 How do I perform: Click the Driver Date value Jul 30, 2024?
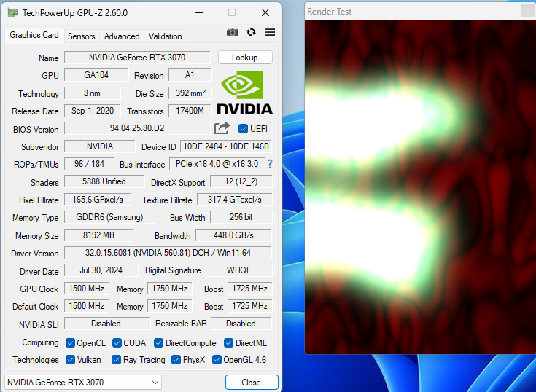(101, 270)
